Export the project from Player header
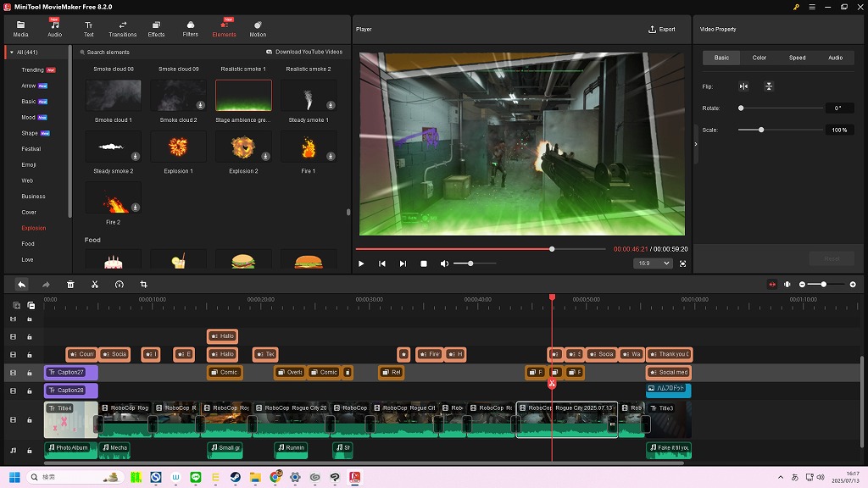868x488 pixels. (x=662, y=30)
